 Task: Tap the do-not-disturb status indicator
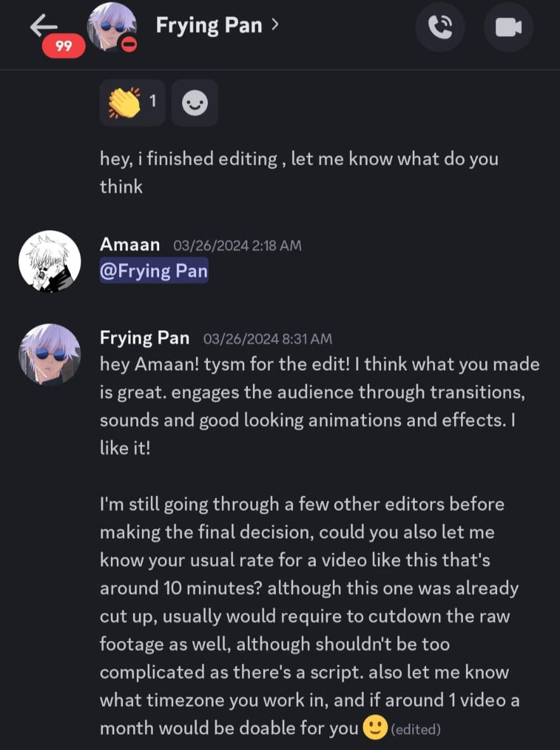128,46
